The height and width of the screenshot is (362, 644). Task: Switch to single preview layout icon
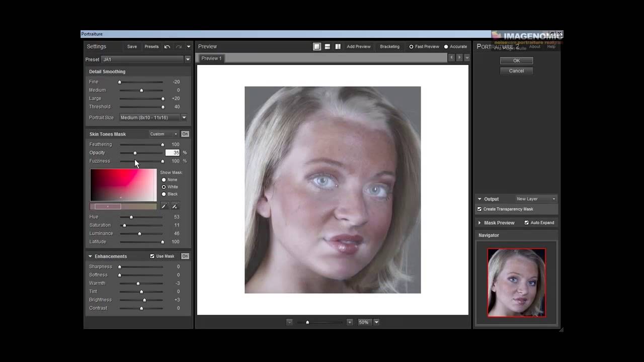click(317, 47)
